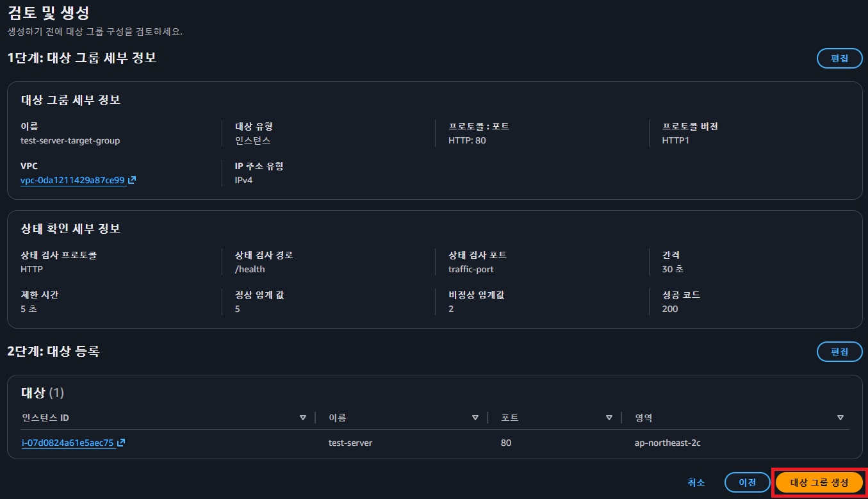Screen dimensions: 868x499
Task: Select the port 80 cell in targets table
Action: pos(506,443)
